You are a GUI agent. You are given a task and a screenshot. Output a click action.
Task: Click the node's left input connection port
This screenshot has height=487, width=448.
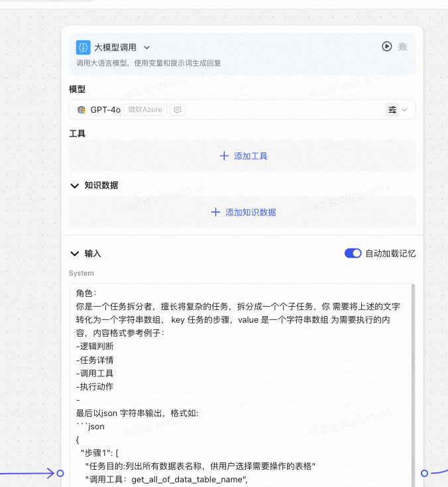coord(60,473)
